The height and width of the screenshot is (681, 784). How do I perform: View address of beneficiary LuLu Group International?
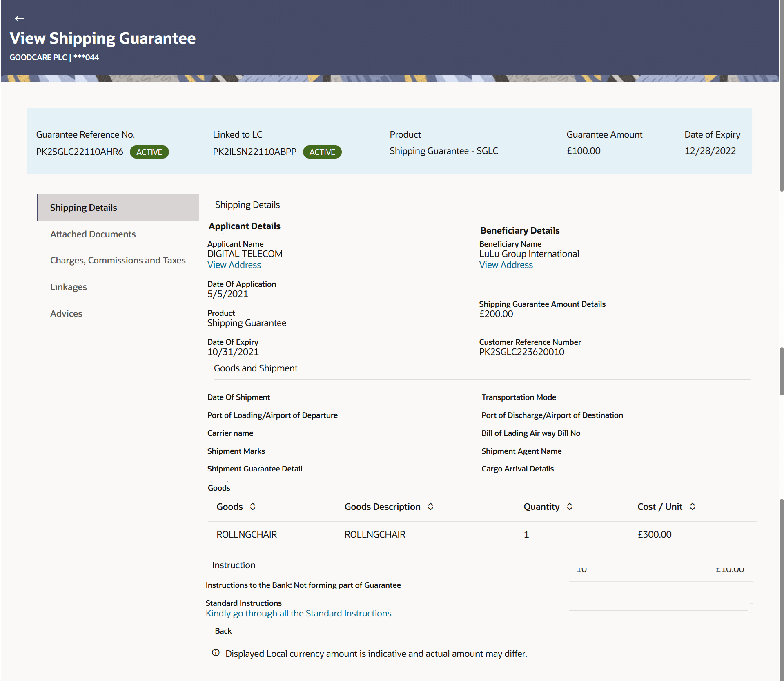click(x=506, y=265)
